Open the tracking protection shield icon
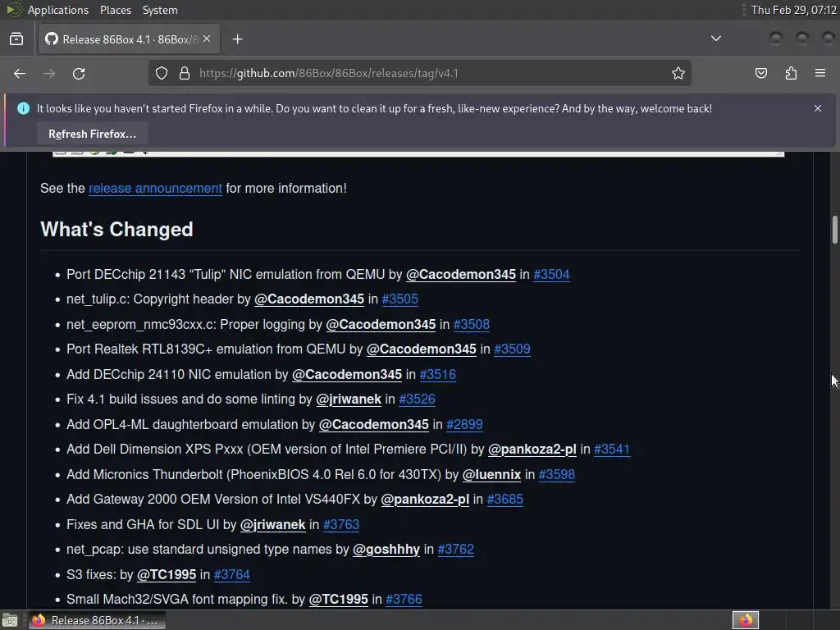Viewport: 840px width, 630px height. point(162,73)
